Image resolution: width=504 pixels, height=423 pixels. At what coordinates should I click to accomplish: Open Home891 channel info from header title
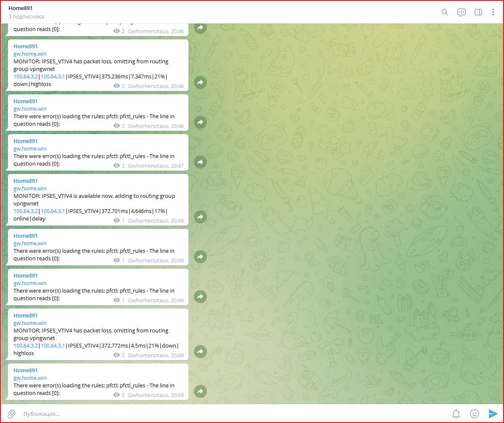21,8
